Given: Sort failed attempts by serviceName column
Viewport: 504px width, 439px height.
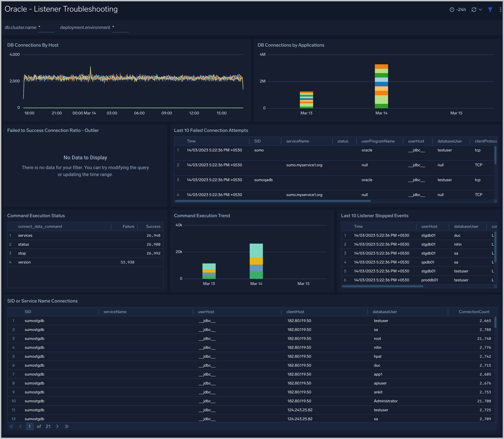Looking at the screenshot, I should pyautogui.click(x=297, y=141).
